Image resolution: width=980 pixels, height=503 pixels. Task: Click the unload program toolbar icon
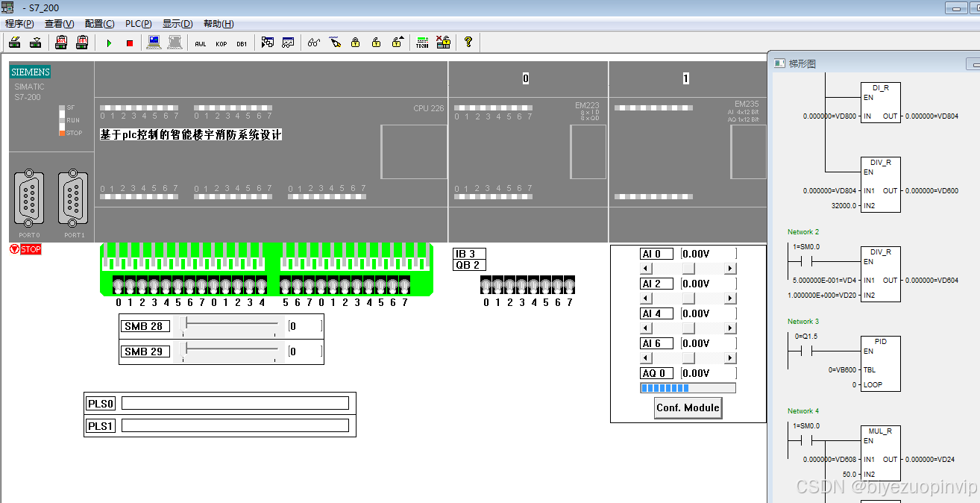(x=35, y=43)
